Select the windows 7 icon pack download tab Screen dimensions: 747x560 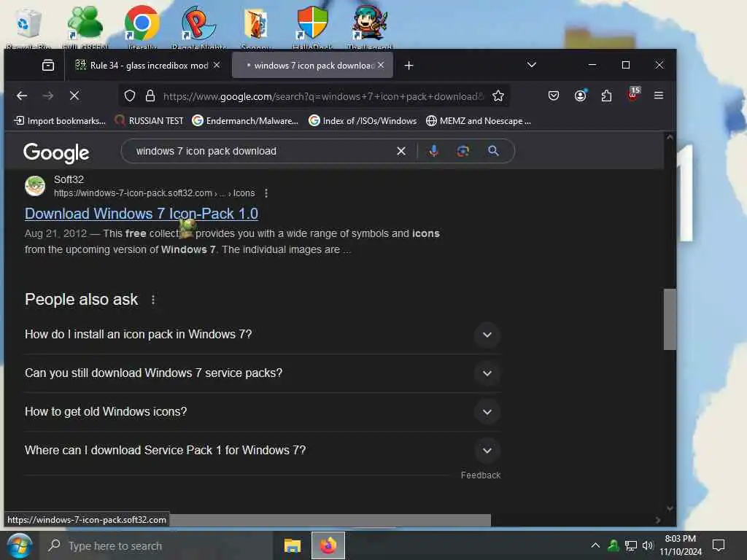click(312, 65)
